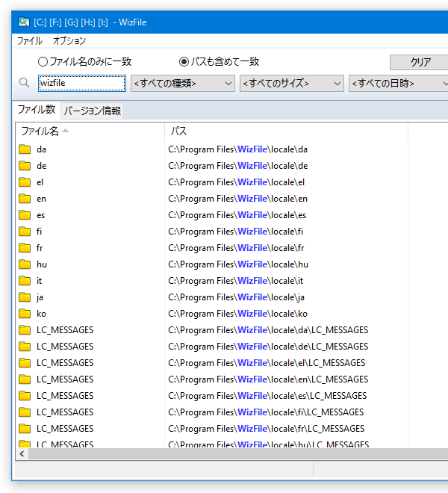
Task: Click path C:\Program Files\WizFile\locale\hu
Action: (x=238, y=264)
